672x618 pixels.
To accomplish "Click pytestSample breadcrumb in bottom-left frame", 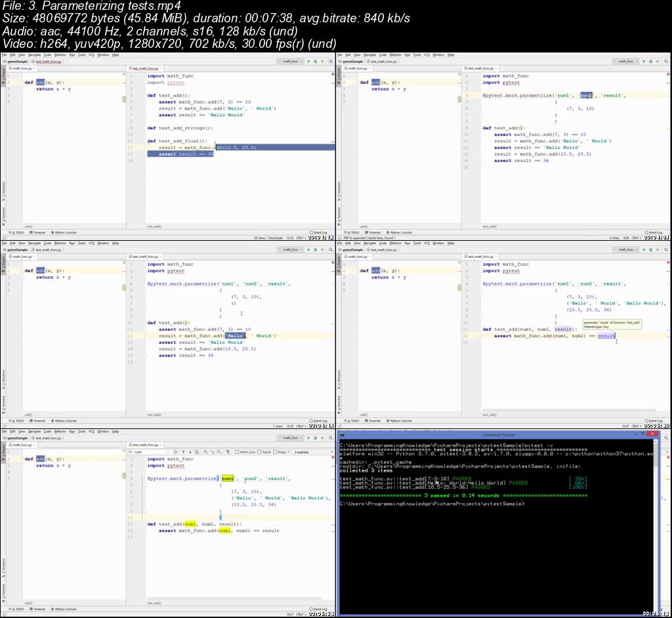I will (x=17, y=438).
